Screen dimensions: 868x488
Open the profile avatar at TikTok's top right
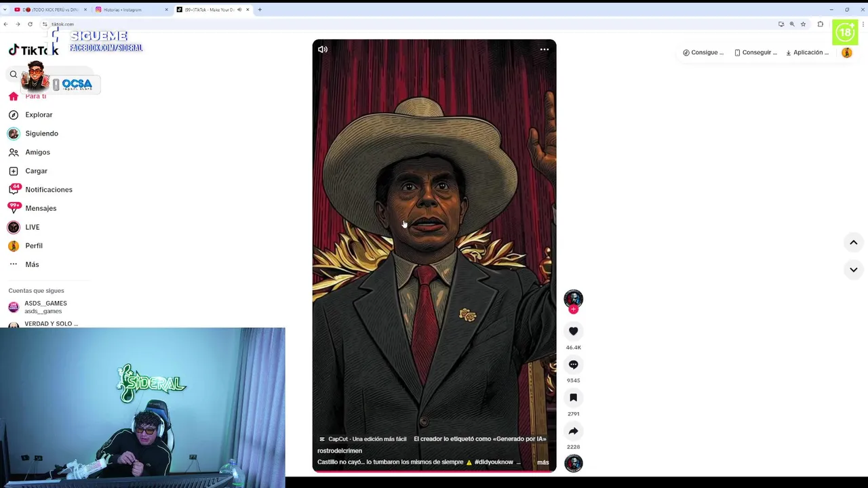pos(846,52)
